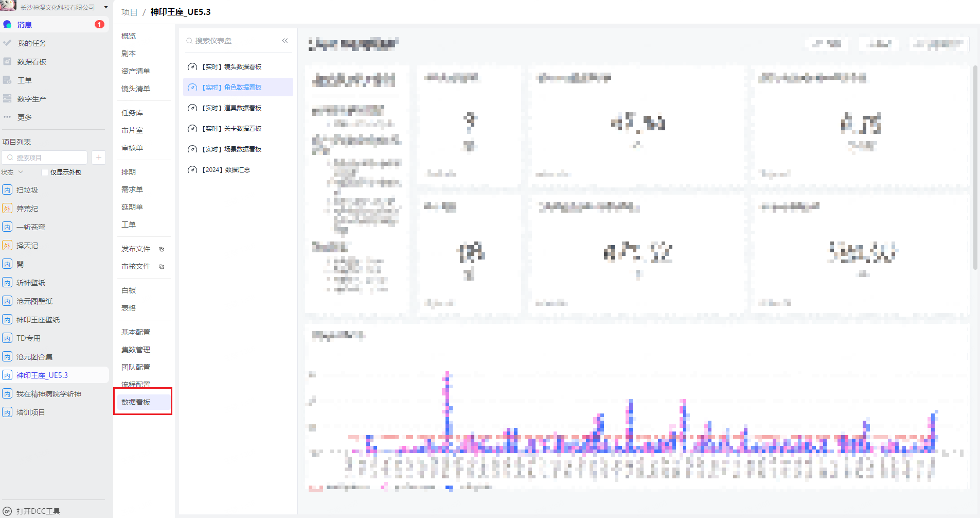This screenshot has width=980, height=518.
Task: Click the gauge icon for 【2024】数据汇总
Action: (192, 170)
